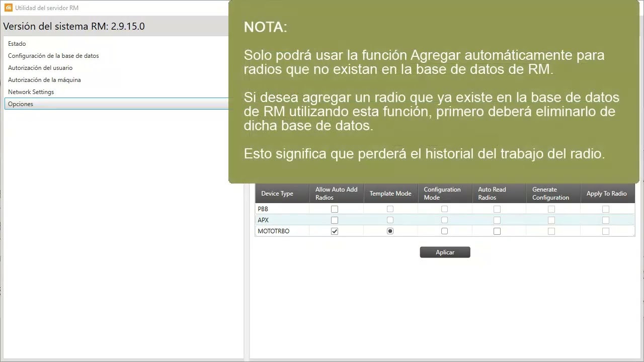This screenshot has height=362, width=644.
Task: Click the Configuration Mode column header
Action: pos(445,194)
